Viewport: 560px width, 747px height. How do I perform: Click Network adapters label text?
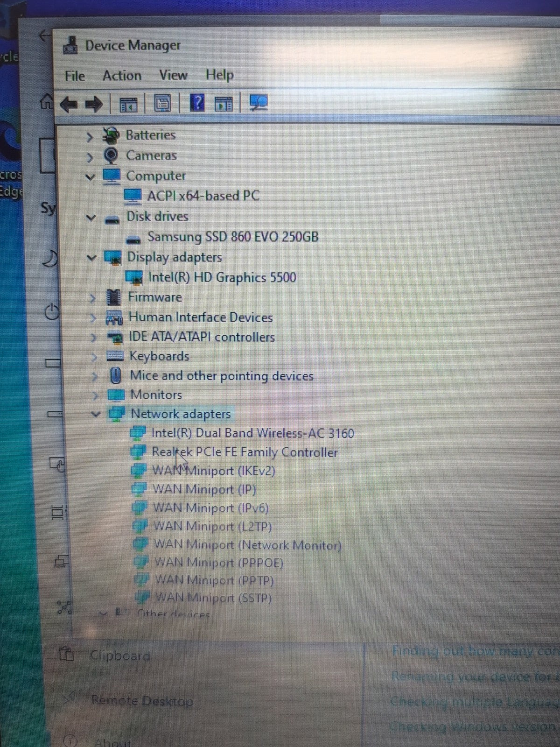pyautogui.click(x=181, y=414)
